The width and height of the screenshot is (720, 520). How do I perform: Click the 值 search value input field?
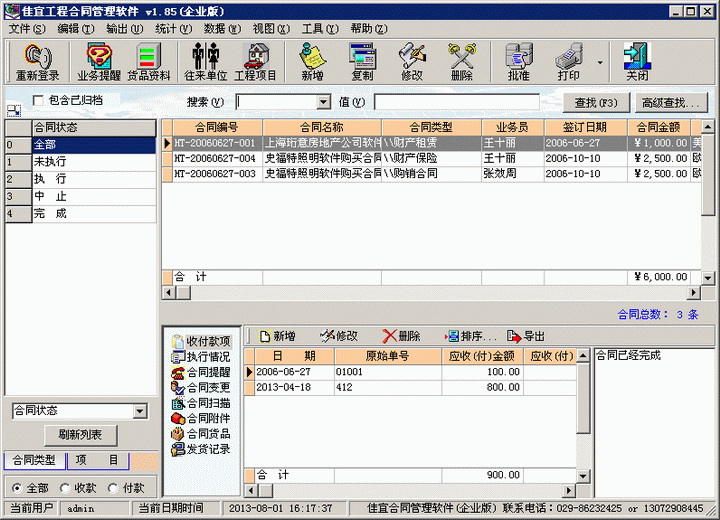tap(456, 102)
